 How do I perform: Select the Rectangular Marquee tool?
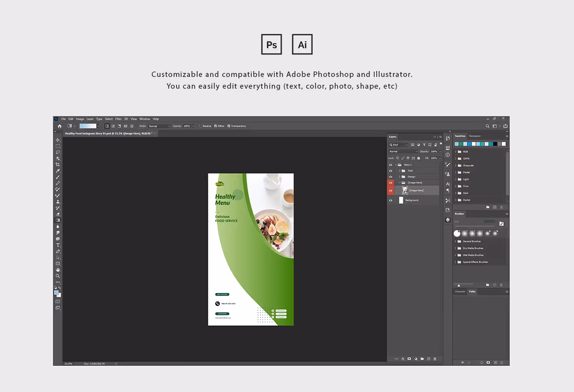(58, 146)
